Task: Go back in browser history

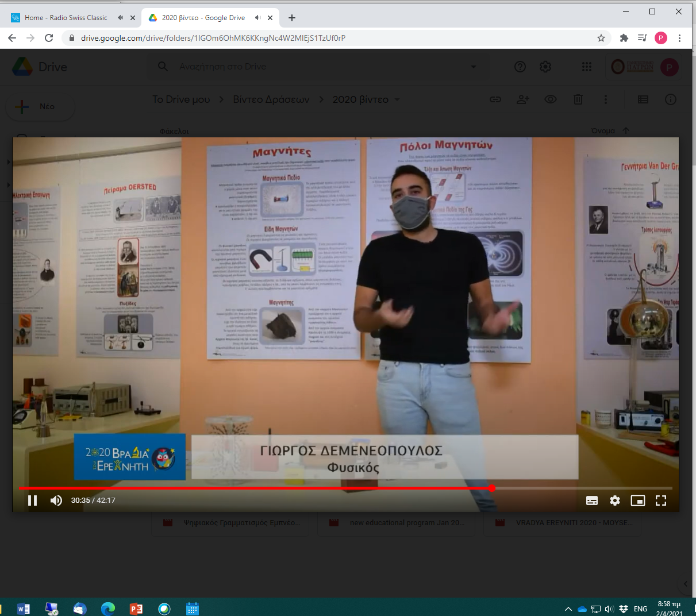Action: (x=12, y=38)
